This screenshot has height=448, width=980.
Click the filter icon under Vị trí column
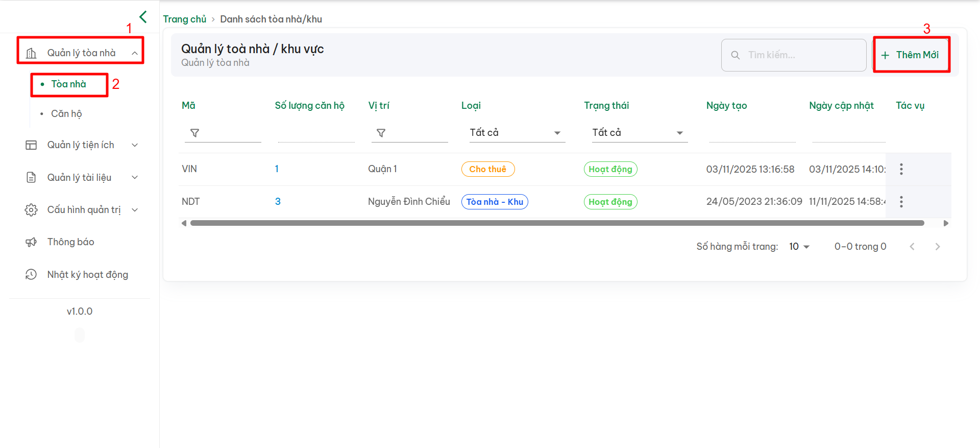coord(381,133)
